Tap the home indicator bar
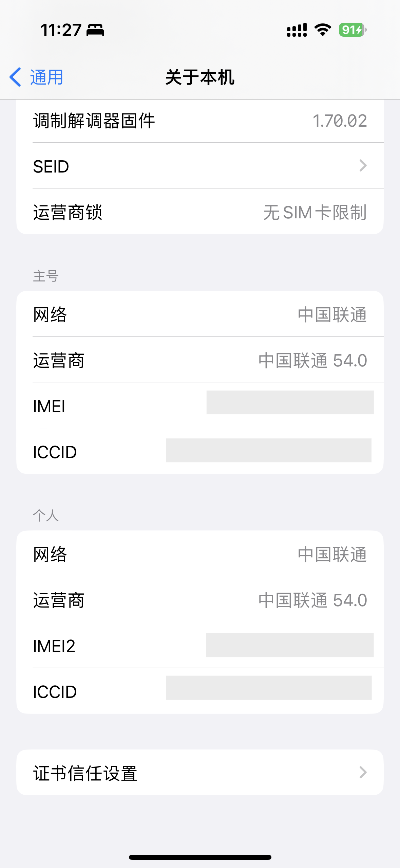Image resolution: width=400 pixels, height=868 pixels. tap(200, 857)
